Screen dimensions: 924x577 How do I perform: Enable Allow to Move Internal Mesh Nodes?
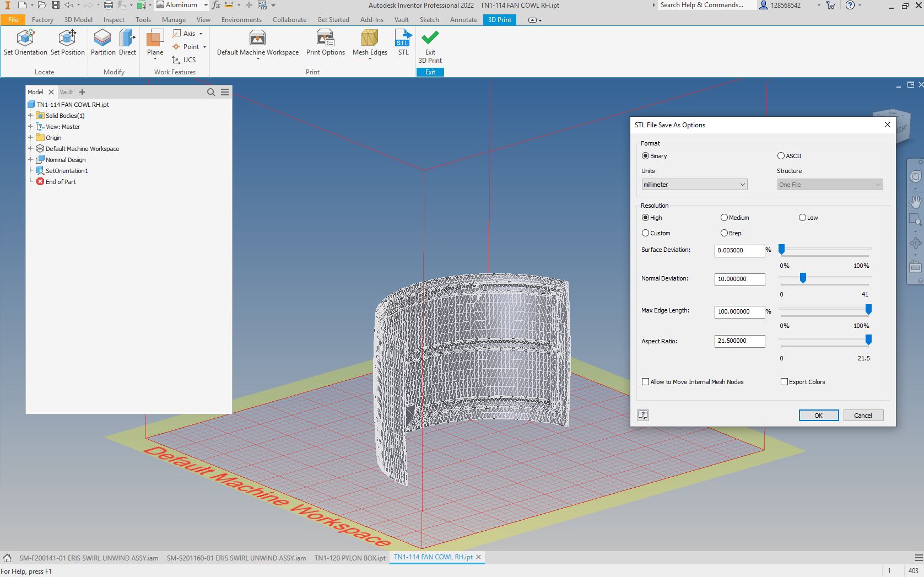(645, 382)
